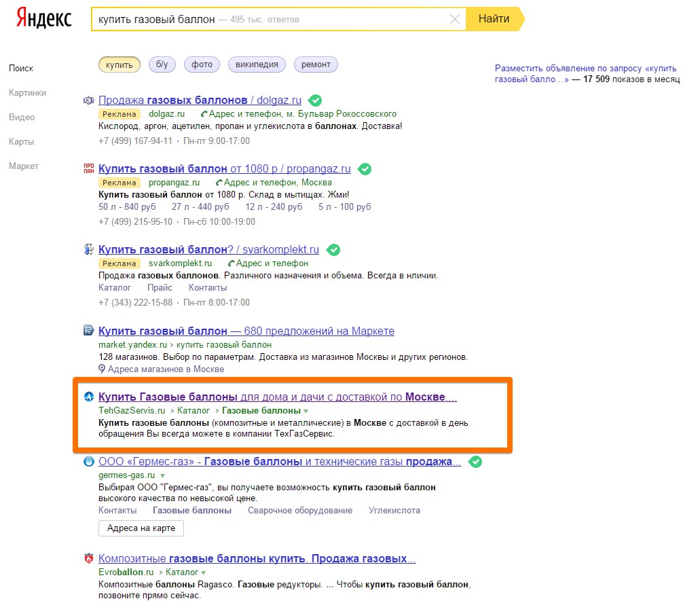Click the Найти search button
700x601 pixels.
coord(494,19)
